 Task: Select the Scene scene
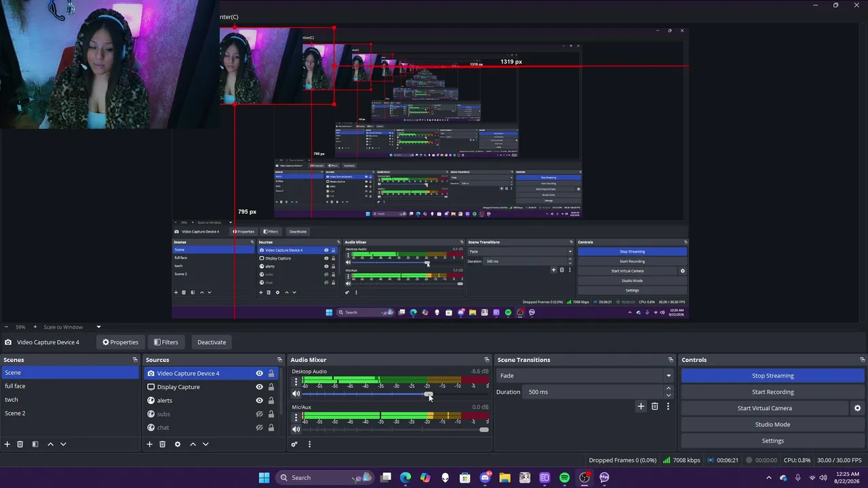(70, 373)
